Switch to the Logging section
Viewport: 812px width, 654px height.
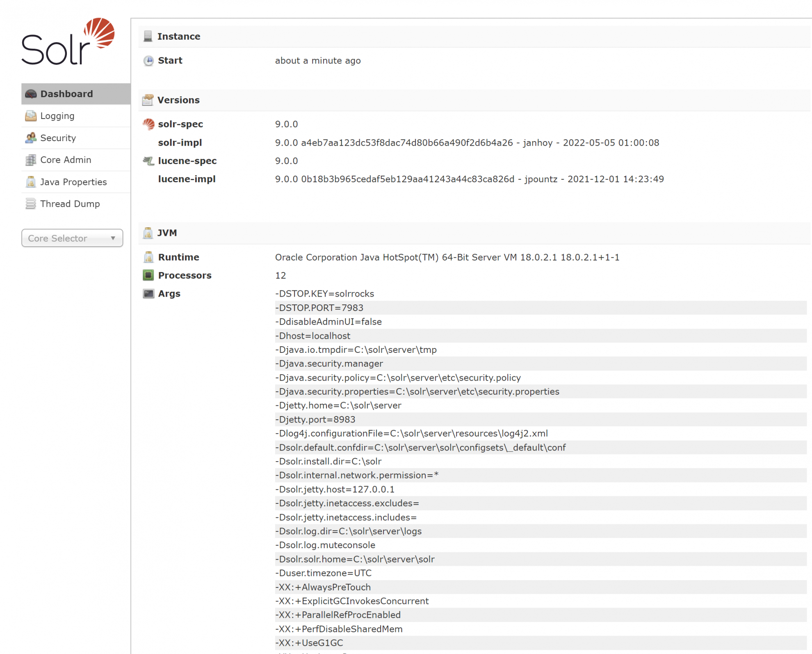57,116
